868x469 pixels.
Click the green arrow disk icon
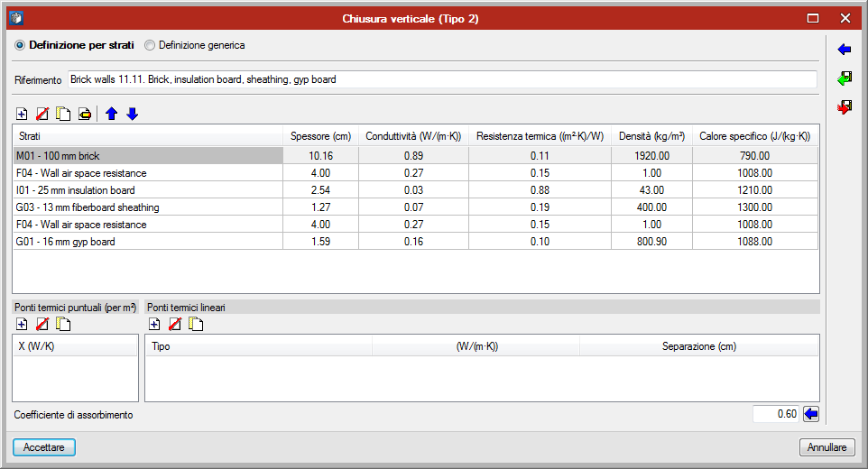[x=845, y=78]
